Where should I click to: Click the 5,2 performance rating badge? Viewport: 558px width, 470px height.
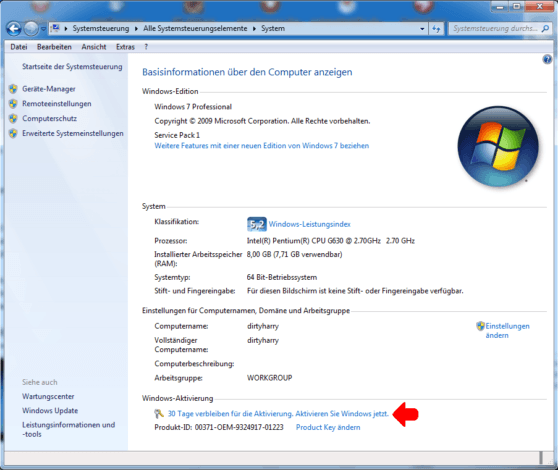point(257,224)
